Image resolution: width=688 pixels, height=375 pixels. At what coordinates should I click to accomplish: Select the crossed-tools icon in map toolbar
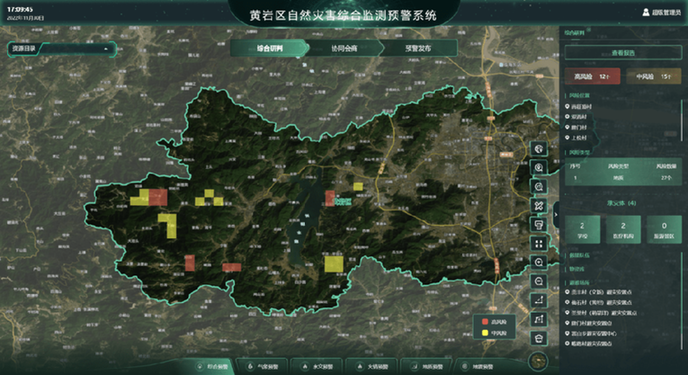coord(539,205)
